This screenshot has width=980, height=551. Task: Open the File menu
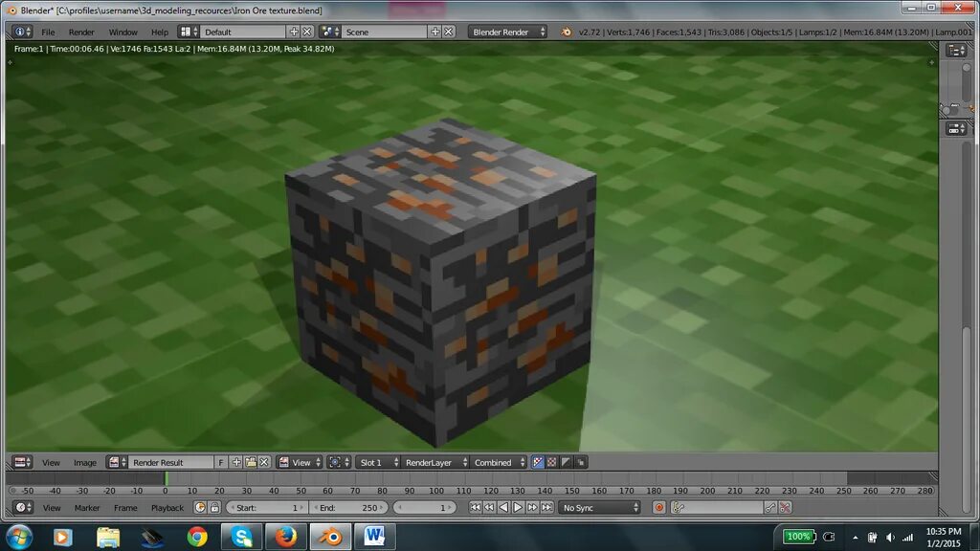click(48, 32)
